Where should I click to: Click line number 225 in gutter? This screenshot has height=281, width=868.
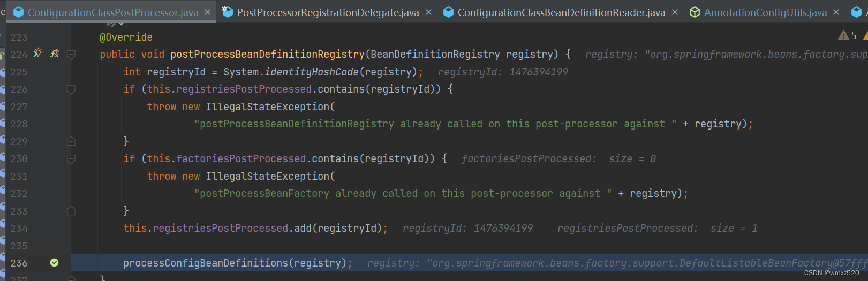pos(19,72)
